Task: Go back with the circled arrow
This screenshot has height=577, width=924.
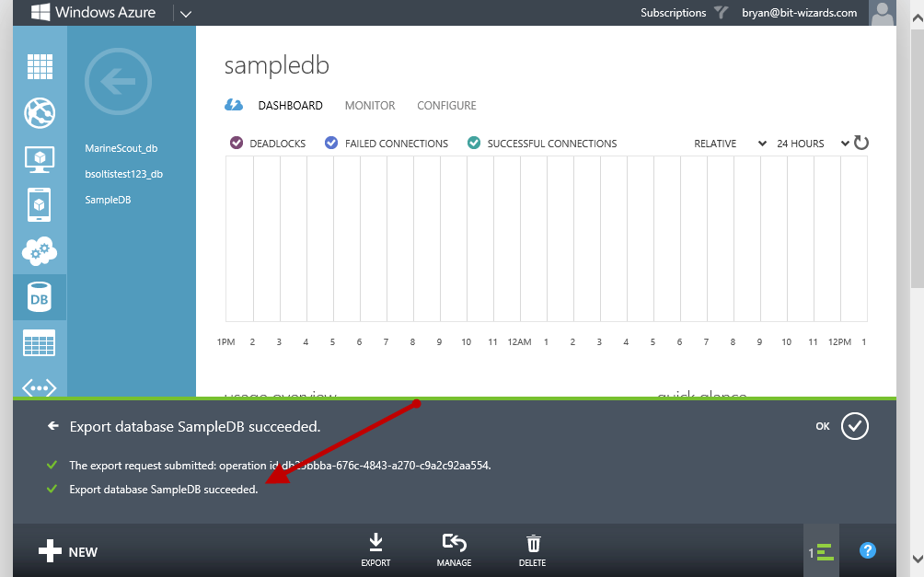Action: [x=118, y=81]
